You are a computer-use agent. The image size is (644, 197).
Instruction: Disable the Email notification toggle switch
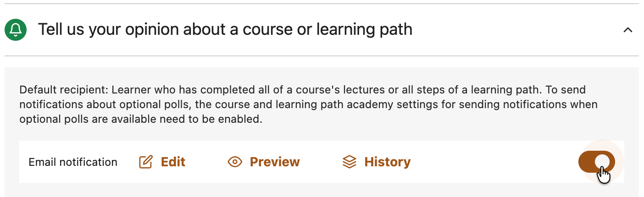pyautogui.click(x=596, y=162)
